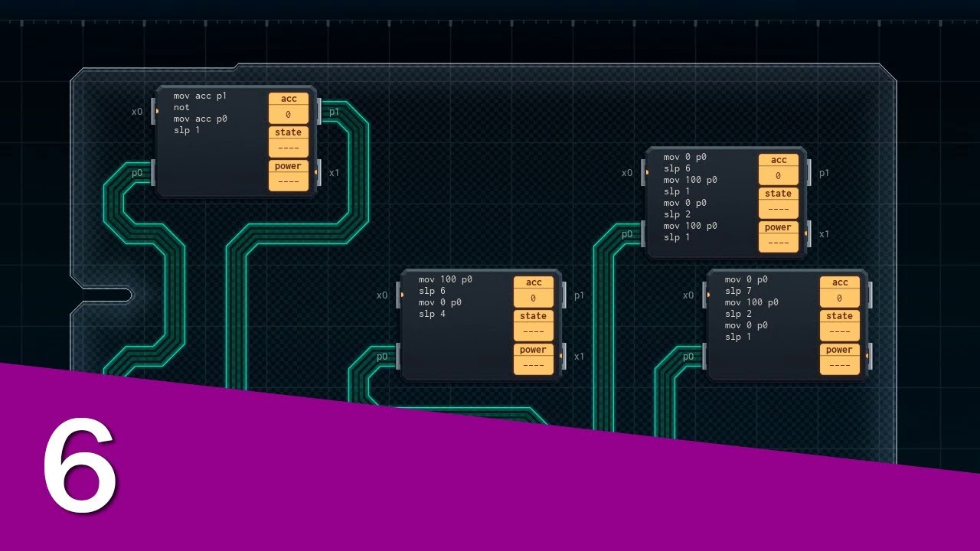
Task: Click the power label on the "slp 4" chip
Action: [x=534, y=350]
